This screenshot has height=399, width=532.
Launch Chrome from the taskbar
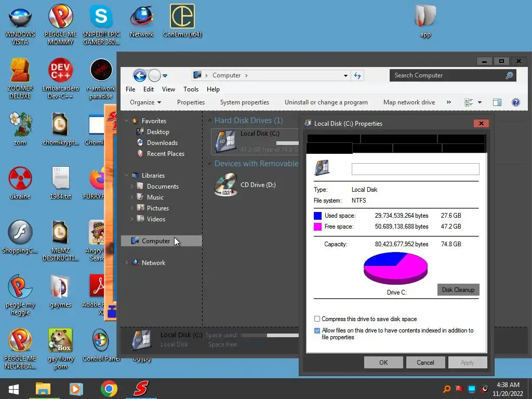pyautogui.click(x=109, y=389)
